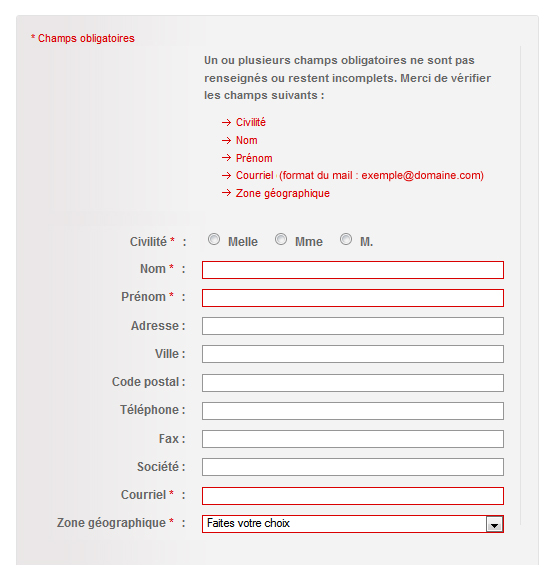
Task: Select the Melle civility radio button
Action: pyautogui.click(x=214, y=239)
